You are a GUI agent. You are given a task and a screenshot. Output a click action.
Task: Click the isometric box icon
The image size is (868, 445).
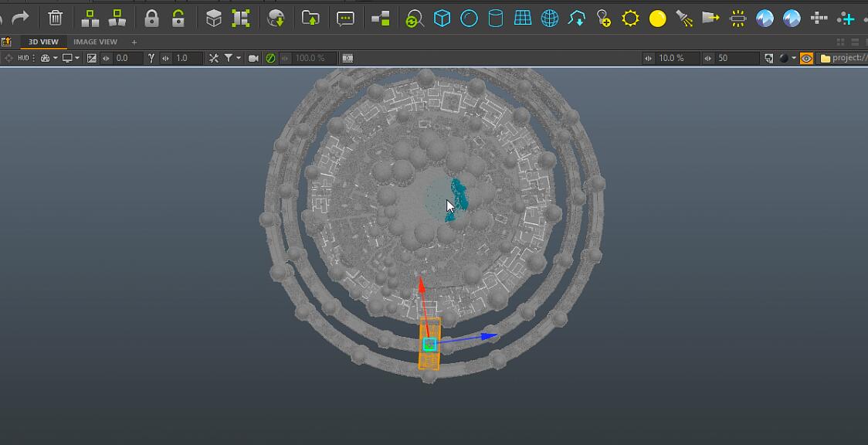pyautogui.click(x=214, y=19)
